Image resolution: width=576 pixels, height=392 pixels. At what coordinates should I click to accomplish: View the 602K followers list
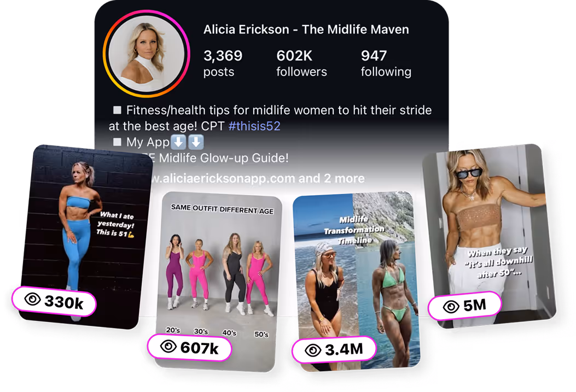[x=301, y=63]
